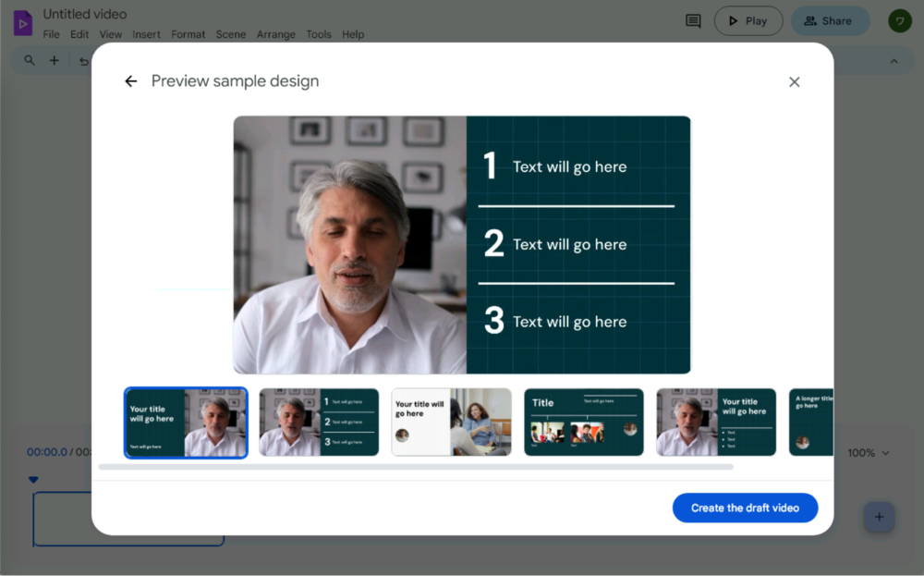
Task: Open the File menu
Action: pos(51,34)
